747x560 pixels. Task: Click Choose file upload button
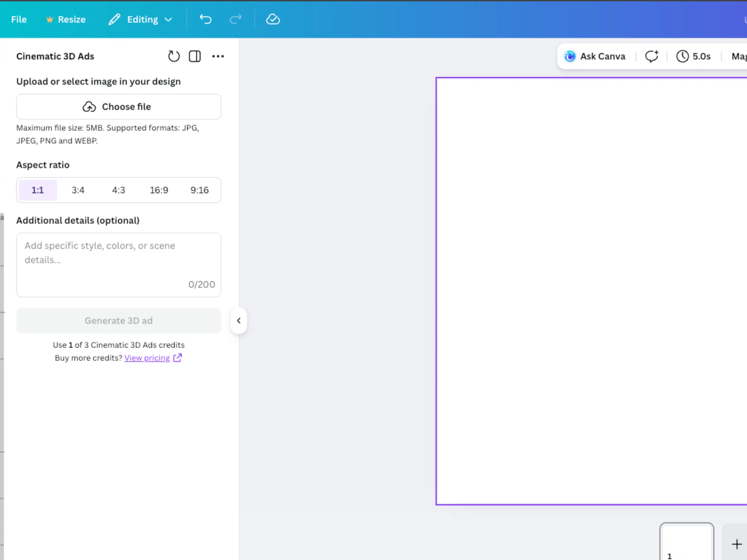coord(119,107)
